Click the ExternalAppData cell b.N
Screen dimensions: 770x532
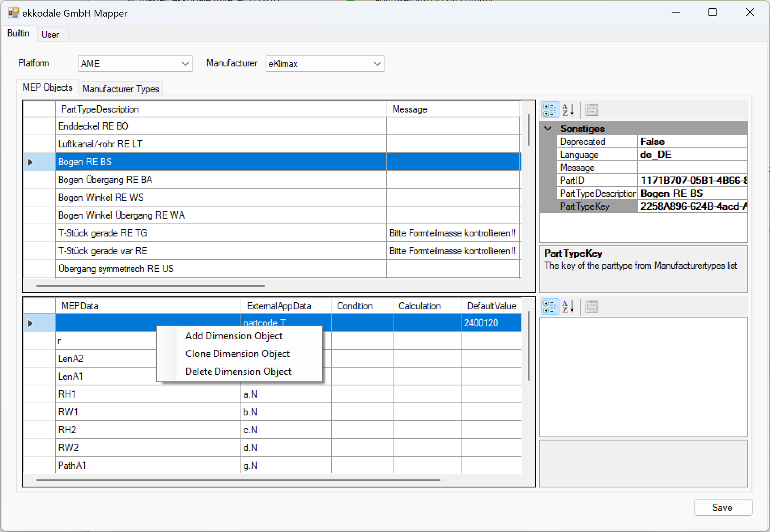(286, 412)
